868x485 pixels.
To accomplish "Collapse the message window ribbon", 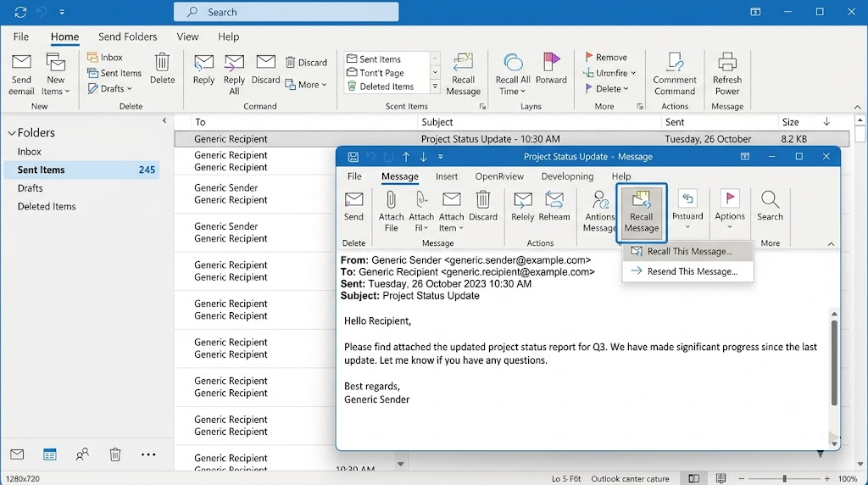I will click(x=831, y=243).
